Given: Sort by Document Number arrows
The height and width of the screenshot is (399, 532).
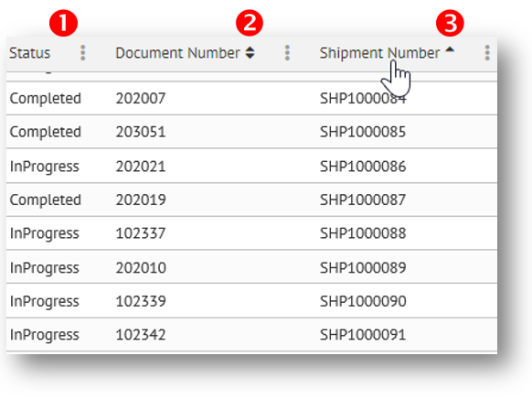Looking at the screenshot, I should click(250, 52).
